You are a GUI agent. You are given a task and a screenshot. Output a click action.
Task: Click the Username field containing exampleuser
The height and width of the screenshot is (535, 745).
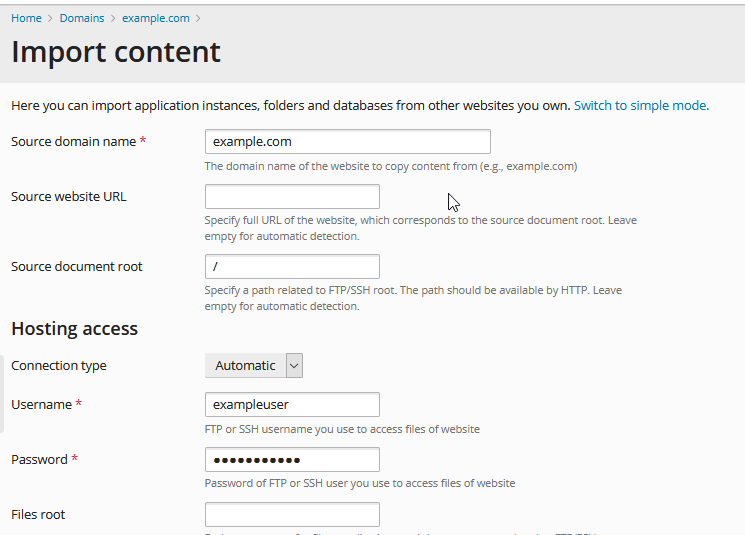[x=292, y=405]
